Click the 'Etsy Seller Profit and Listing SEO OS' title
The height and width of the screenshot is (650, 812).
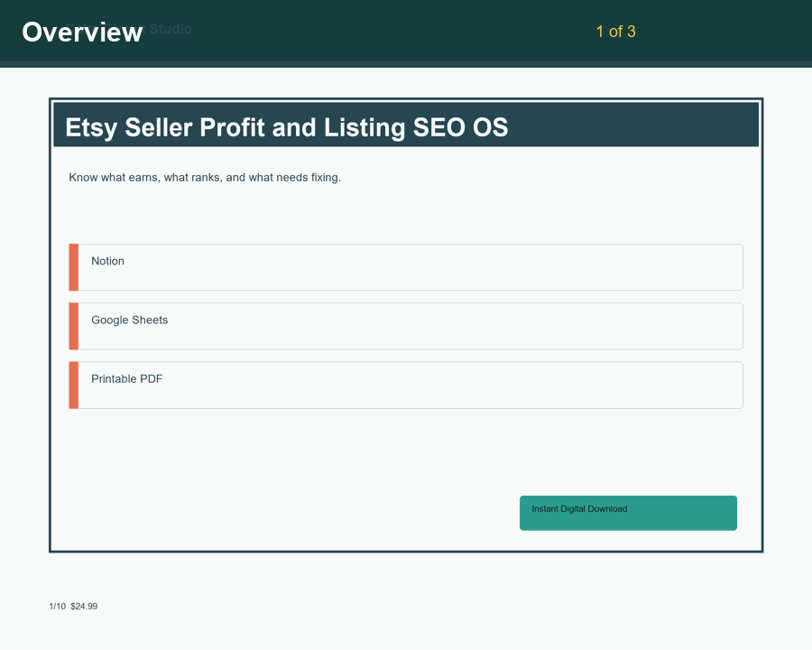click(x=286, y=127)
